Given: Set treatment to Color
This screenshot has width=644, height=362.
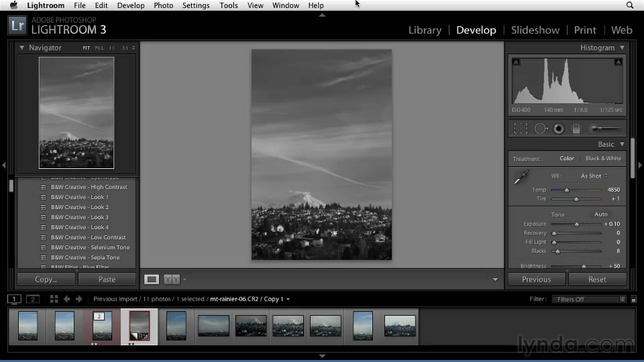Looking at the screenshot, I should click(x=567, y=158).
